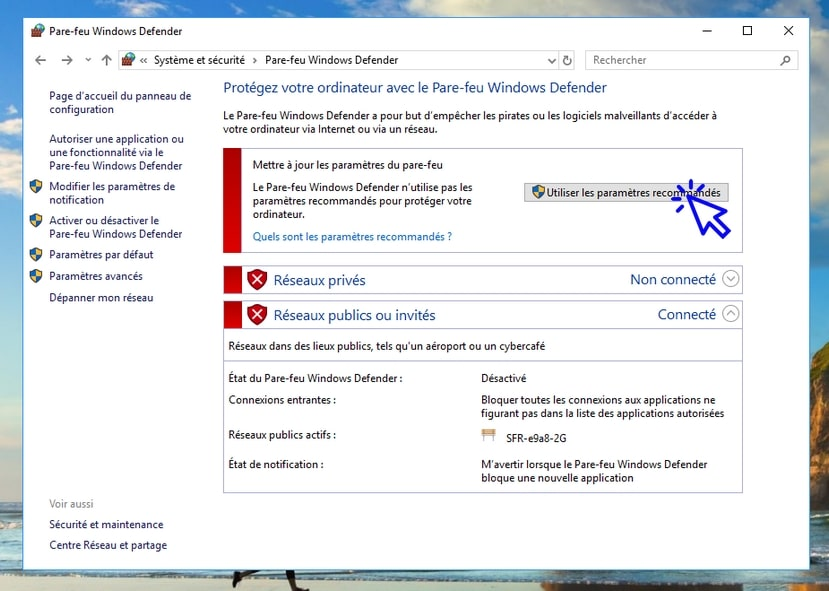829x591 pixels.
Task: Click the 'Non connecté' status text
Action: [x=673, y=279]
